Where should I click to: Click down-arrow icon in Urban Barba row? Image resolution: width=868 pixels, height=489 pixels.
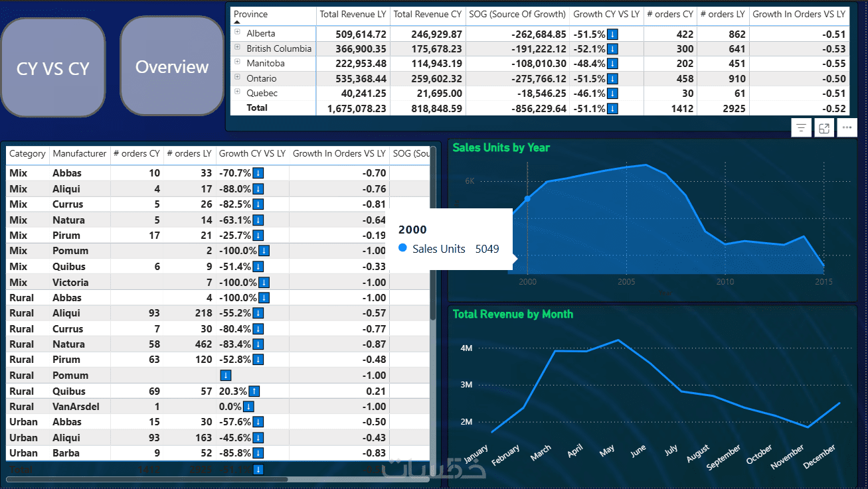(258, 454)
